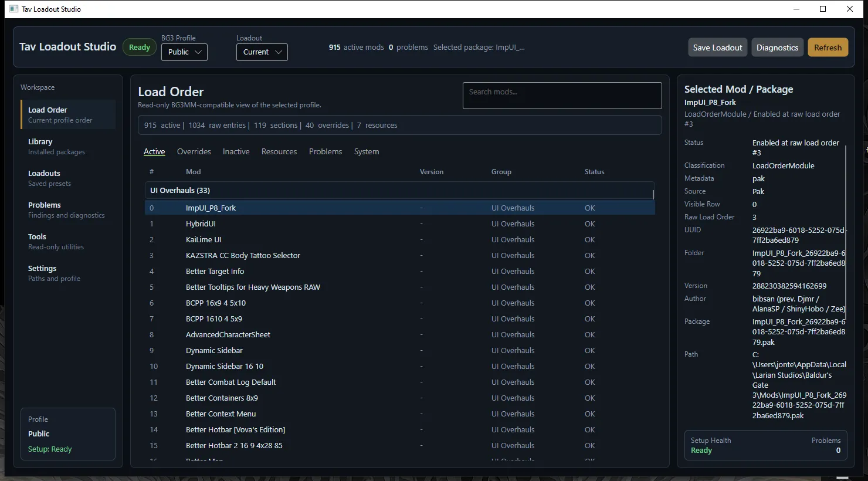Select the KaiLime UI mod row
This screenshot has width=868, height=481.
click(399, 240)
